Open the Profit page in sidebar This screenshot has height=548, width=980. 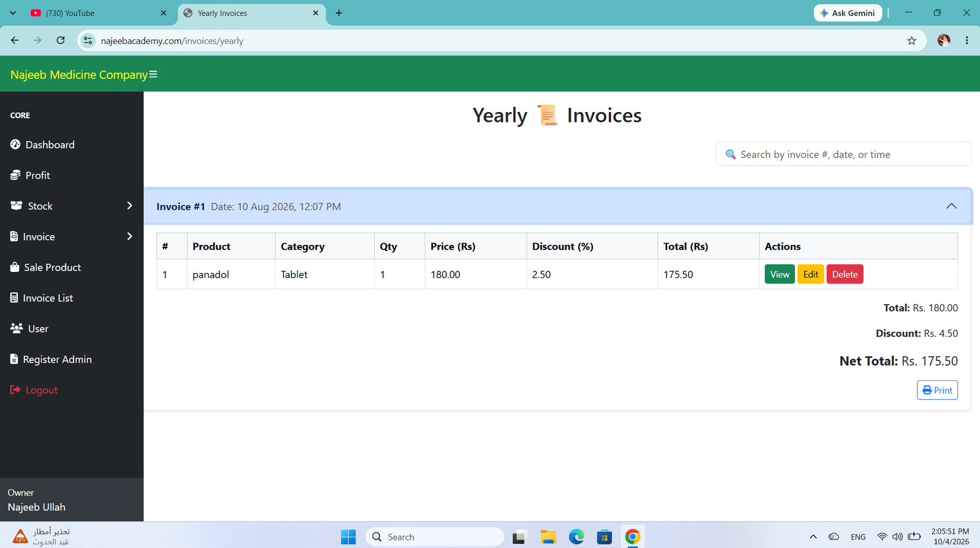[x=30, y=175]
